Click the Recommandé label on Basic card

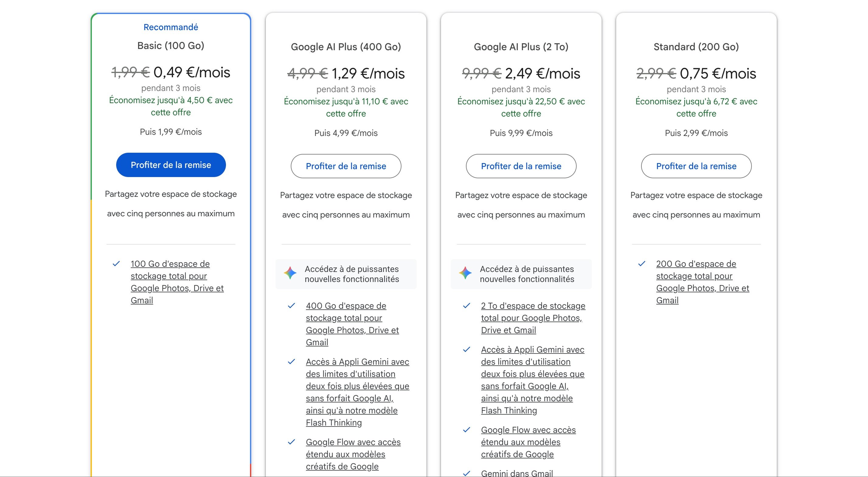(171, 27)
